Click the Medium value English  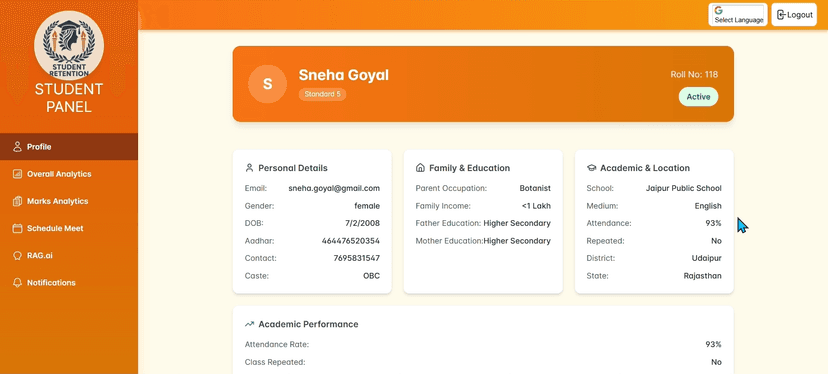point(708,206)
